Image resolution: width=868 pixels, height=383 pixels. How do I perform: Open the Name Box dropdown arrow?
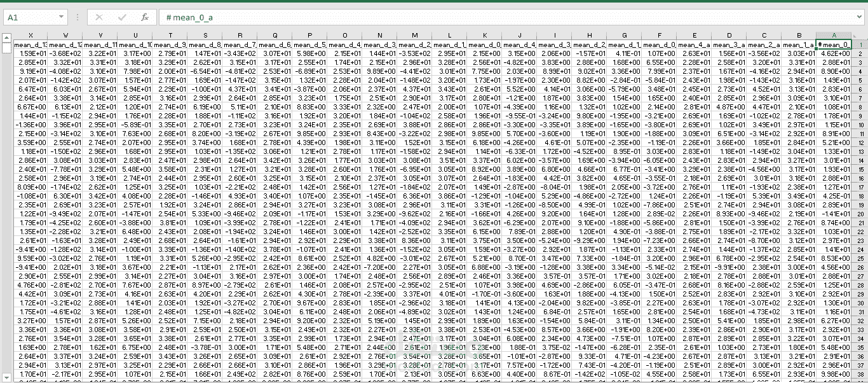coord(61,17)
